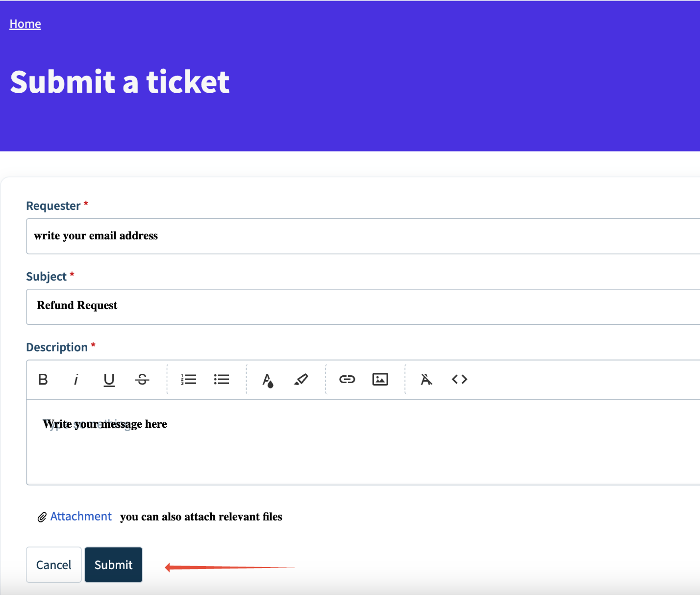Open the text color picker
700x595 pixels.
268,380
